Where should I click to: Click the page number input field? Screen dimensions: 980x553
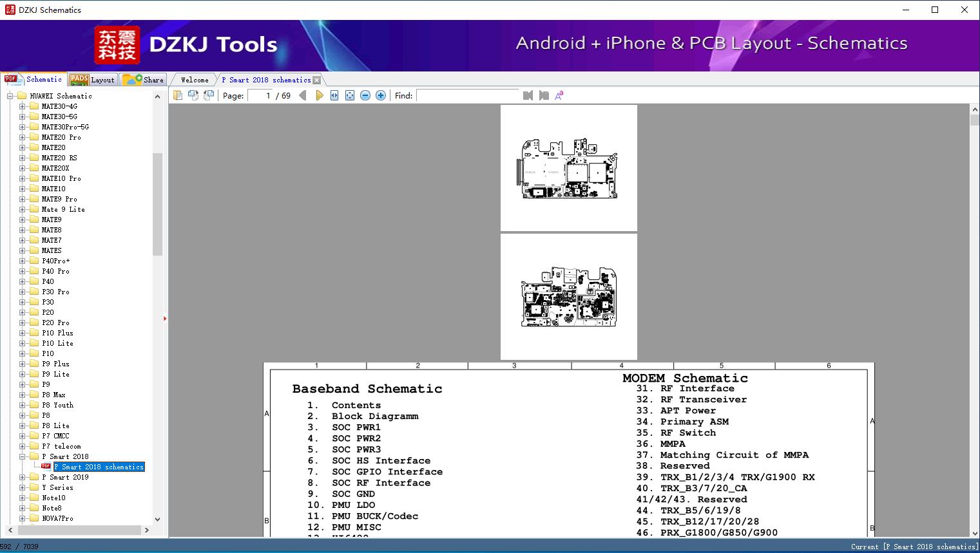[260, 95]
